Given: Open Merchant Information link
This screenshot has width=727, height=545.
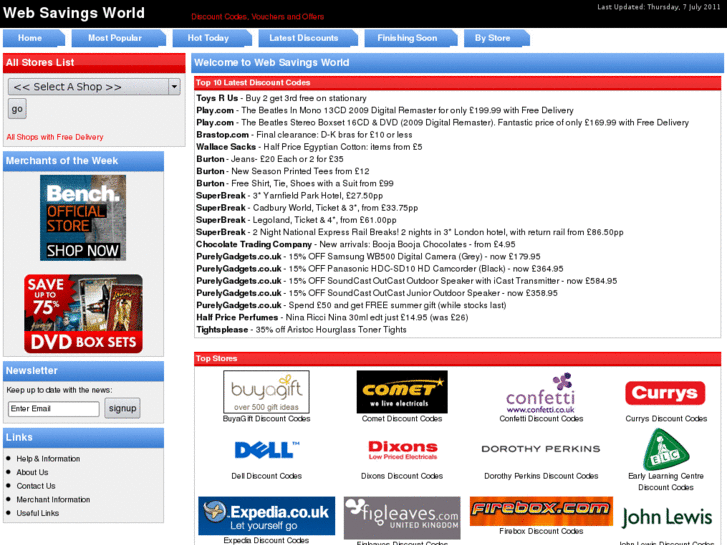Looking at the screenshot, I should (53, 500).
